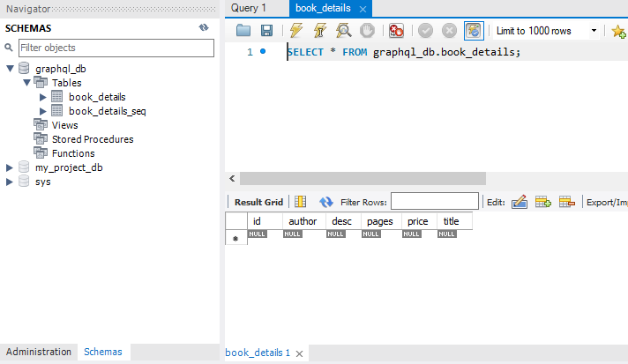The height and width of the screenshot is (364, 628).
Task: Select Result Grid button
Action: tap(258, 202)
